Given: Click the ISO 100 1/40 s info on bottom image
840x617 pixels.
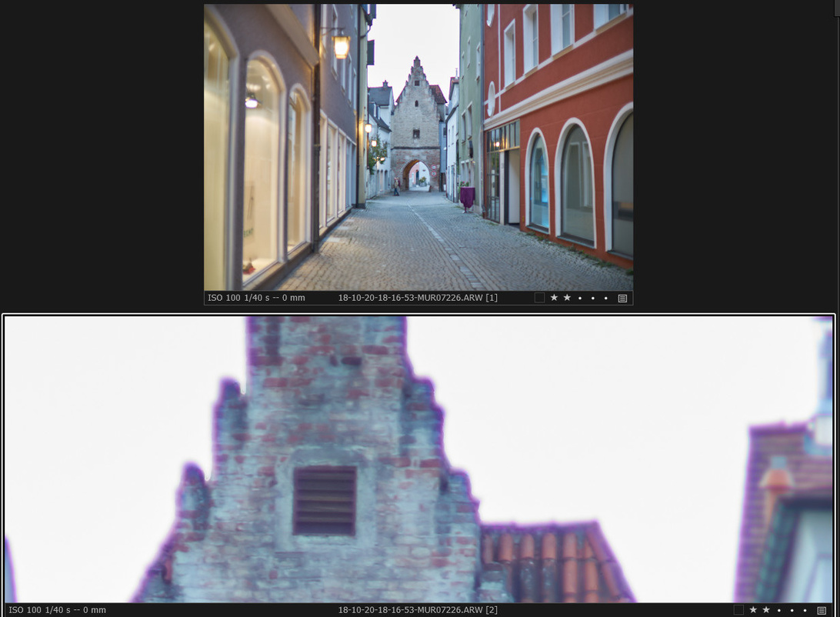Looking at the screenshot, I should (x=57, y=610).
